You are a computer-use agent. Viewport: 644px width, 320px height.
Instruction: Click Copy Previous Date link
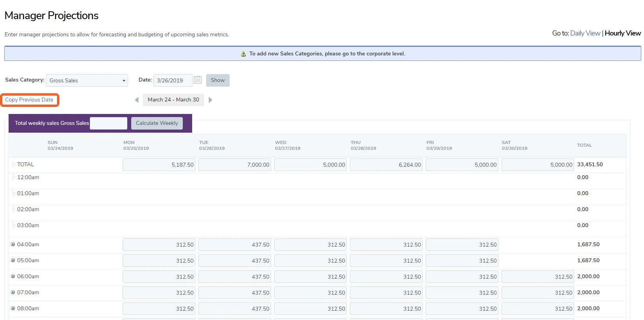[x=29, y=100]
